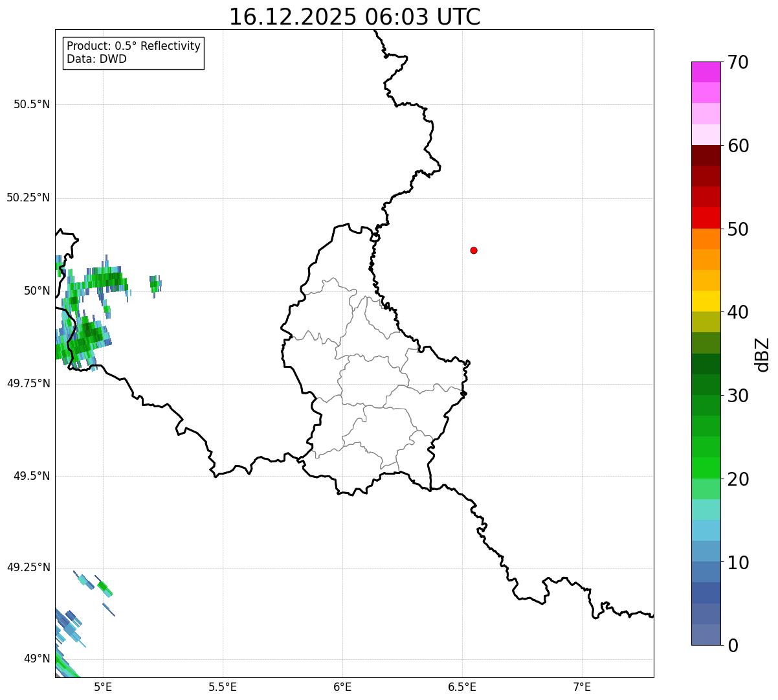Click the red station marker dot
Screen dimensions: 778x700
point(474,250)
